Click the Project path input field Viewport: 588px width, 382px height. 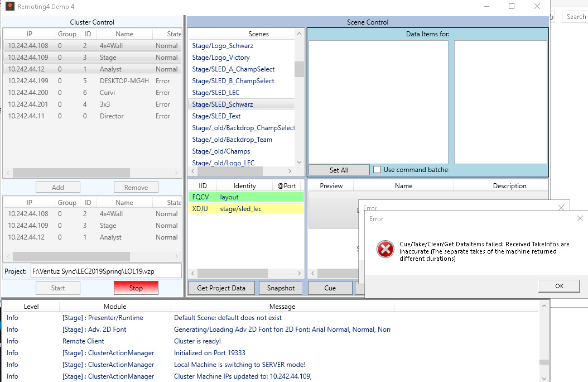[106, 271]
